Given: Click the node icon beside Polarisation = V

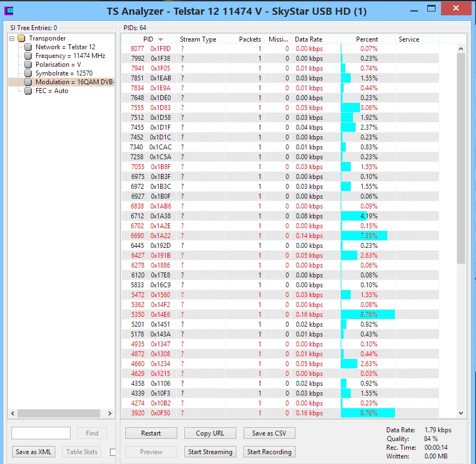Looking at the screenshot, I should pos(28,65).
